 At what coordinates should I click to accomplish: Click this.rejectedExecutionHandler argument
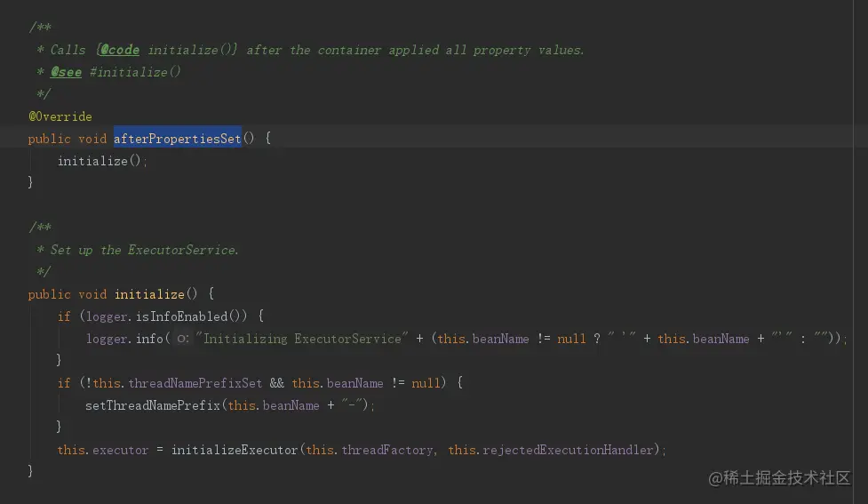[x=551, y=450]
